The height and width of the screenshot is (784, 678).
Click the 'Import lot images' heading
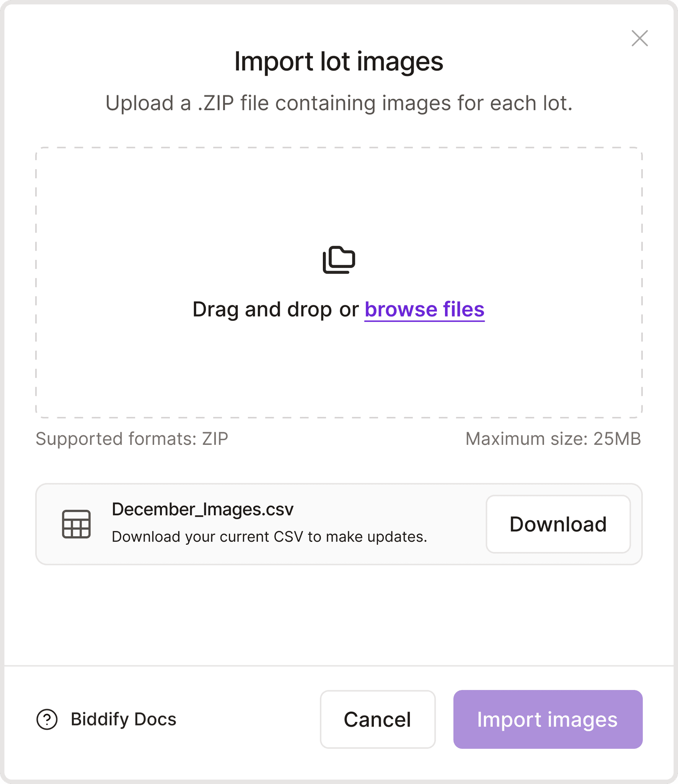click(x=339, y=62)
